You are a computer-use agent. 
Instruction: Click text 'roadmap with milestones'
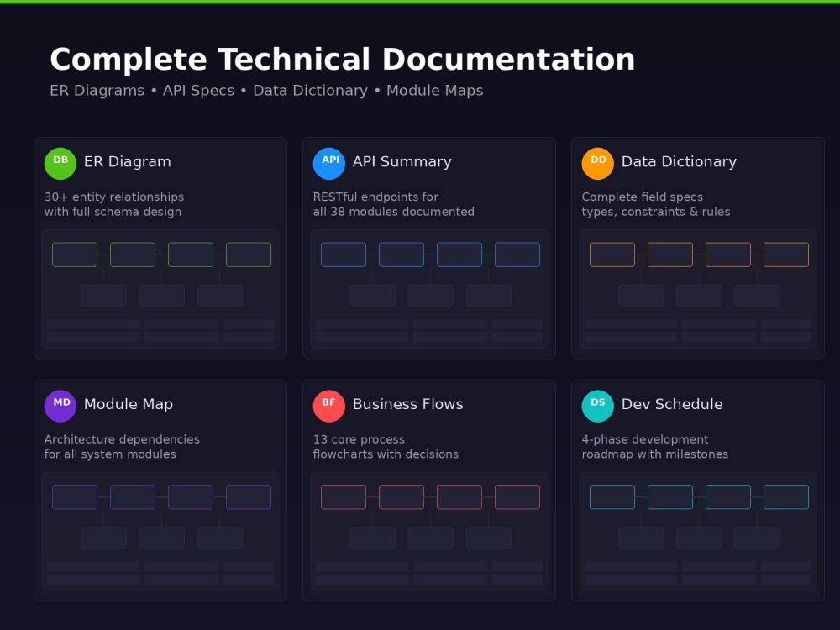(x=655, y=454)
